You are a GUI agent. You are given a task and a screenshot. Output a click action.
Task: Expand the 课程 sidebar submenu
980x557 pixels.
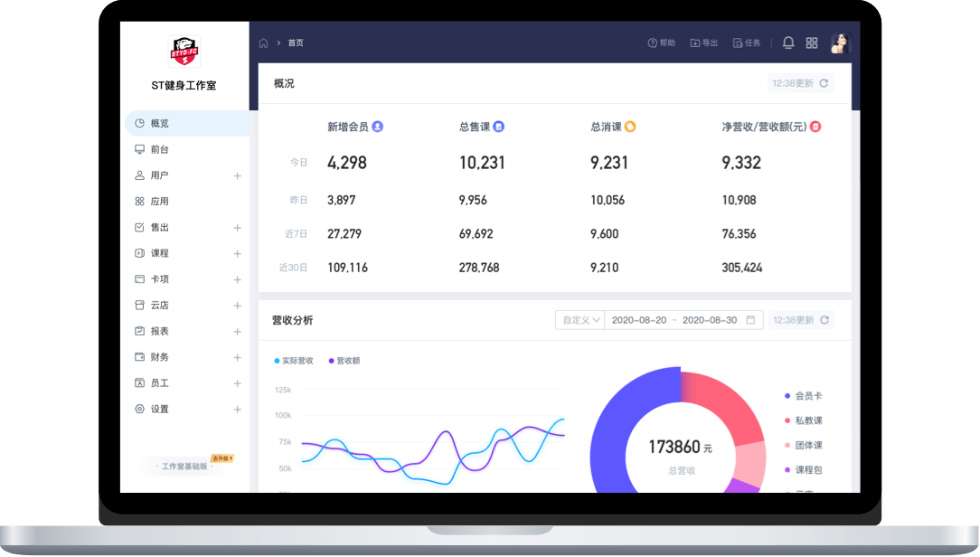click(237, 253)
